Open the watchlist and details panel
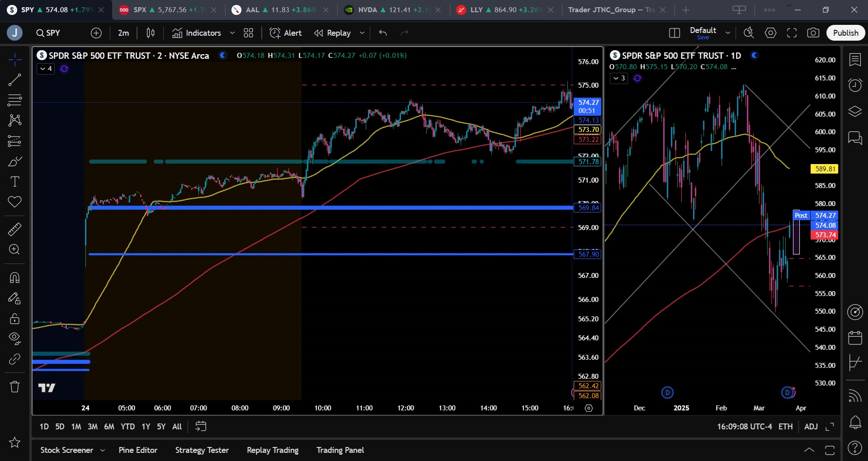 coord(855,60)
